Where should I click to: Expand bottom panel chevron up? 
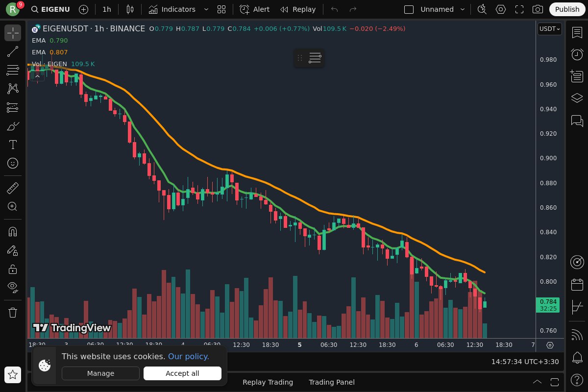coord(537,382)
